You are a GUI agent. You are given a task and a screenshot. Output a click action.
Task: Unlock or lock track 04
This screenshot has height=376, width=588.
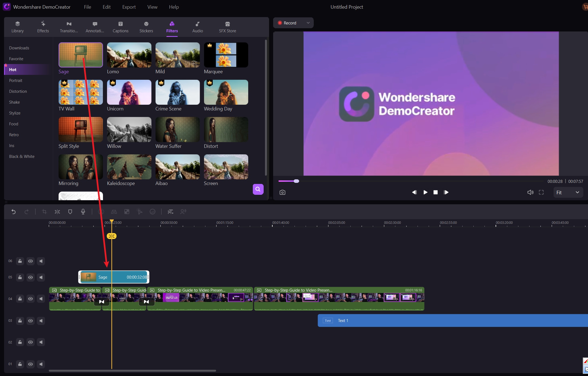click(x=20, y=299)
